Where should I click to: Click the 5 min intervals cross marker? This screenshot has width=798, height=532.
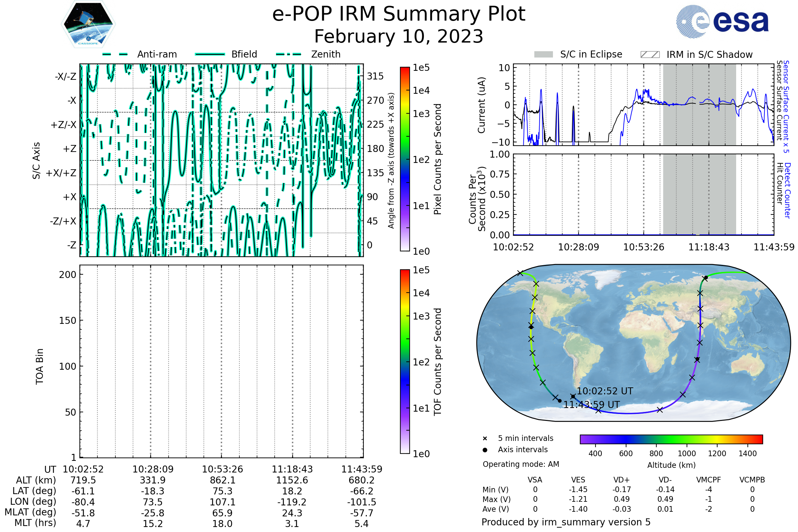(485, 439)
